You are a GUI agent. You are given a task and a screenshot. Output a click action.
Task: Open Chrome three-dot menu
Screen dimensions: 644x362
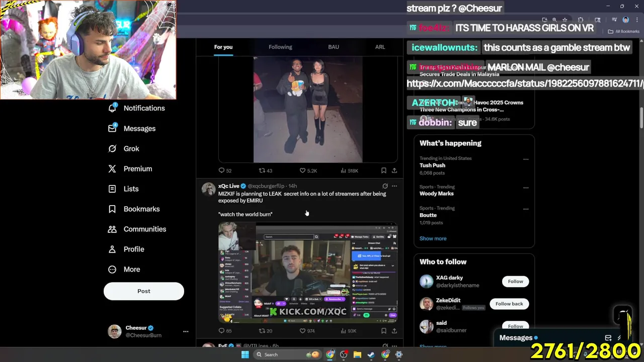tap(636, 20)
